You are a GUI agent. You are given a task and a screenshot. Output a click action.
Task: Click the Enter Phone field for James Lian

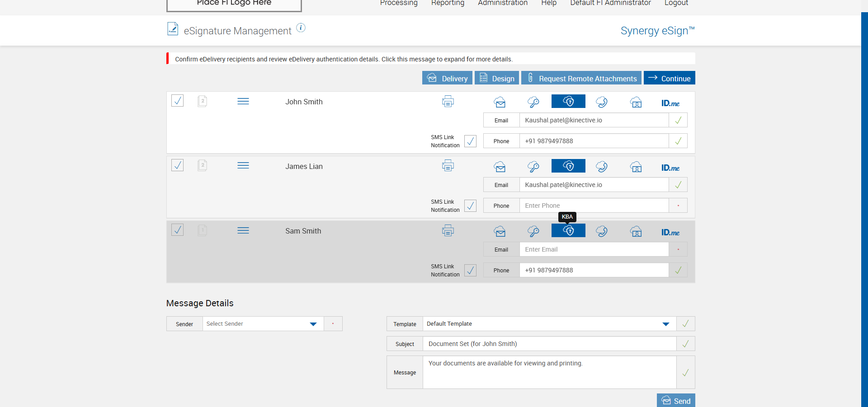594,206
